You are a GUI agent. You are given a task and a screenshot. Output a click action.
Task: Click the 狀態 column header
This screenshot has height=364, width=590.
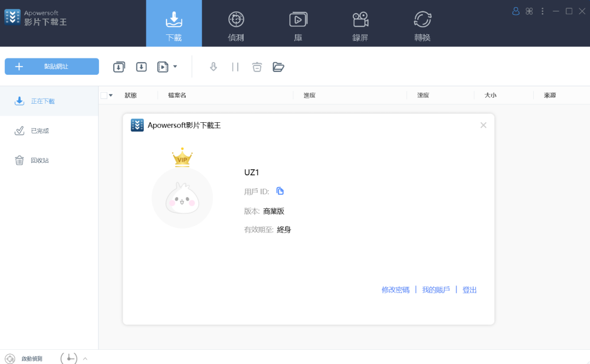pos(131,96)
